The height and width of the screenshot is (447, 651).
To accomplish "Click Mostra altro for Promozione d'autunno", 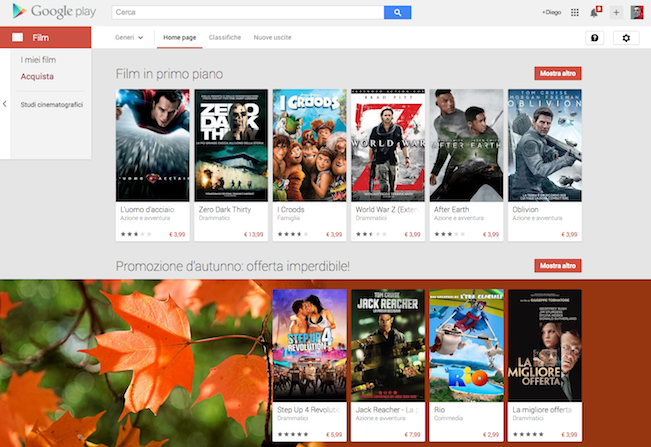I will pyautogui.click(x=559, y=265).
